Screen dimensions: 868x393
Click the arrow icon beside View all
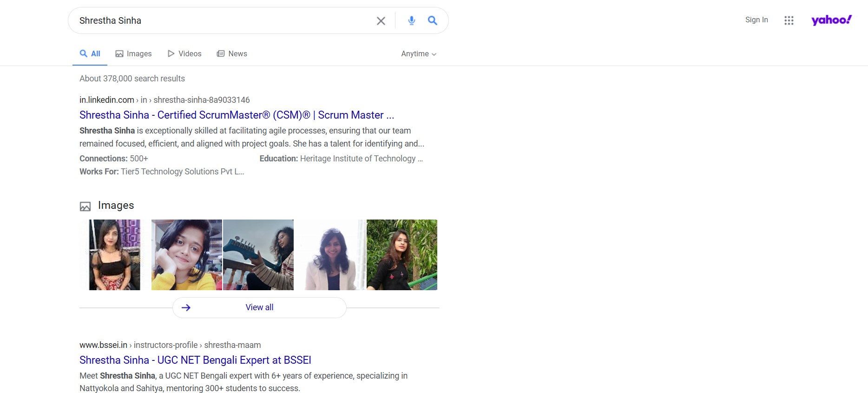pyautogui.click(x=186, y=307)
